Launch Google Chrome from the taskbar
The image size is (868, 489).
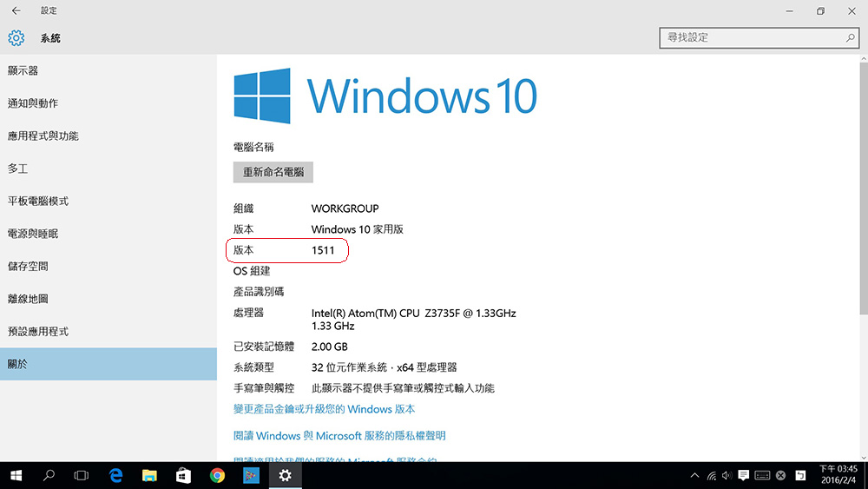tap(218, 475)
